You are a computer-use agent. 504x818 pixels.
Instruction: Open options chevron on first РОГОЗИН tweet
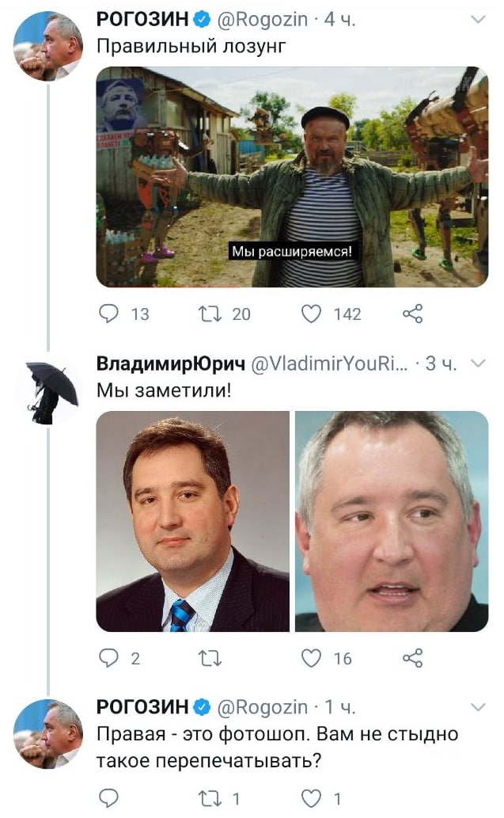(x=478, y=20)
